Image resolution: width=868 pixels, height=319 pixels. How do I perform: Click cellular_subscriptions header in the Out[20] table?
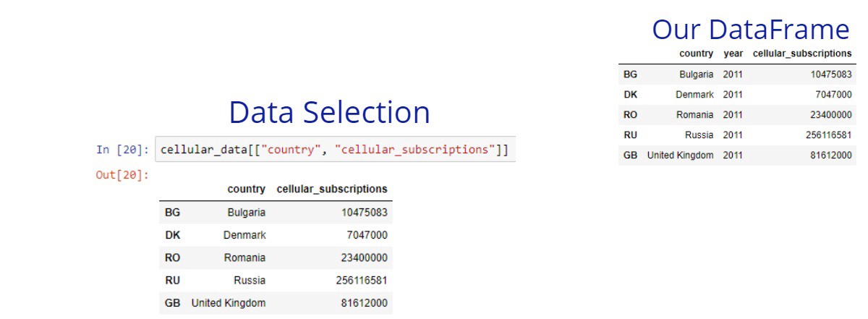pyautogui.click(x=332, y=189)
